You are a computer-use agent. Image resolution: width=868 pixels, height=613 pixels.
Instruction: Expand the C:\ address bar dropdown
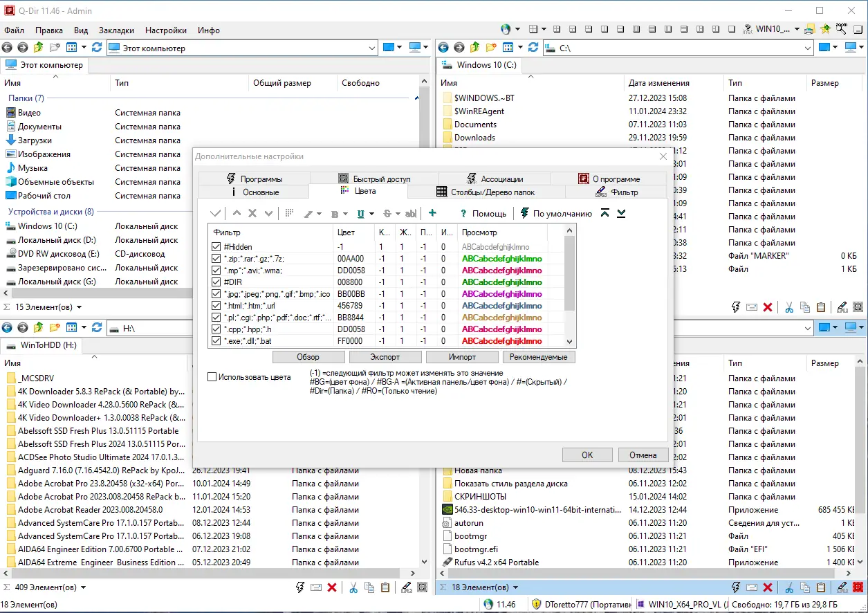807,48
